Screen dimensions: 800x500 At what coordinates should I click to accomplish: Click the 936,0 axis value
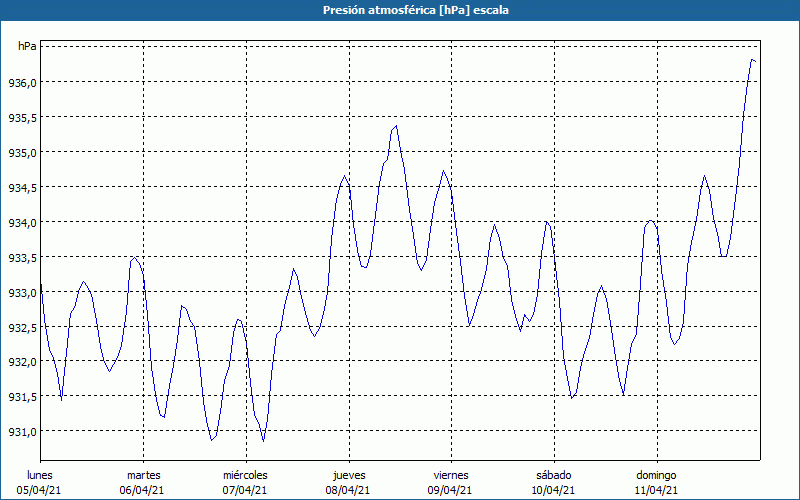coord(23,83)
